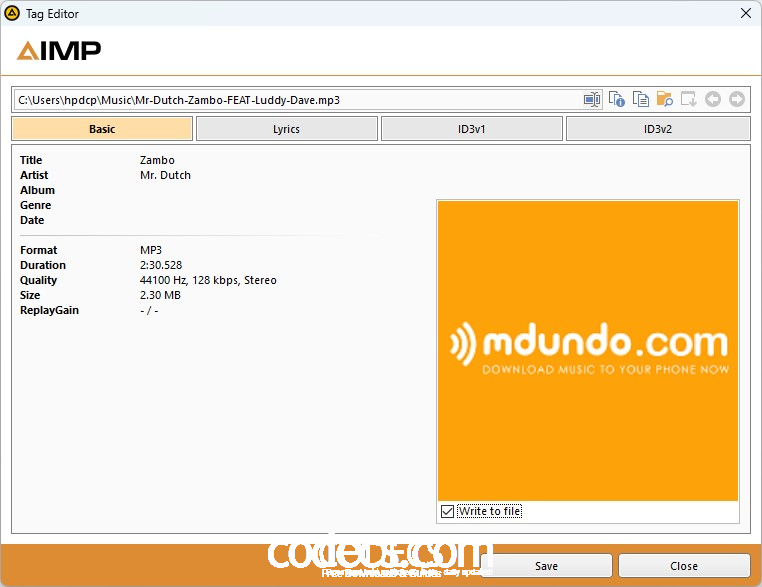Click the Genre field label
762x587 pixels.
pyautogui.click(x=35, y=205)
